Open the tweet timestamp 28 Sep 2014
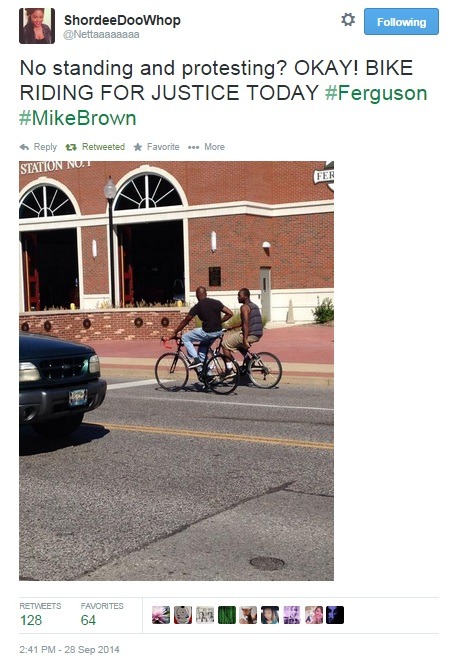This screenshot has height=662, width=457. 69,649
